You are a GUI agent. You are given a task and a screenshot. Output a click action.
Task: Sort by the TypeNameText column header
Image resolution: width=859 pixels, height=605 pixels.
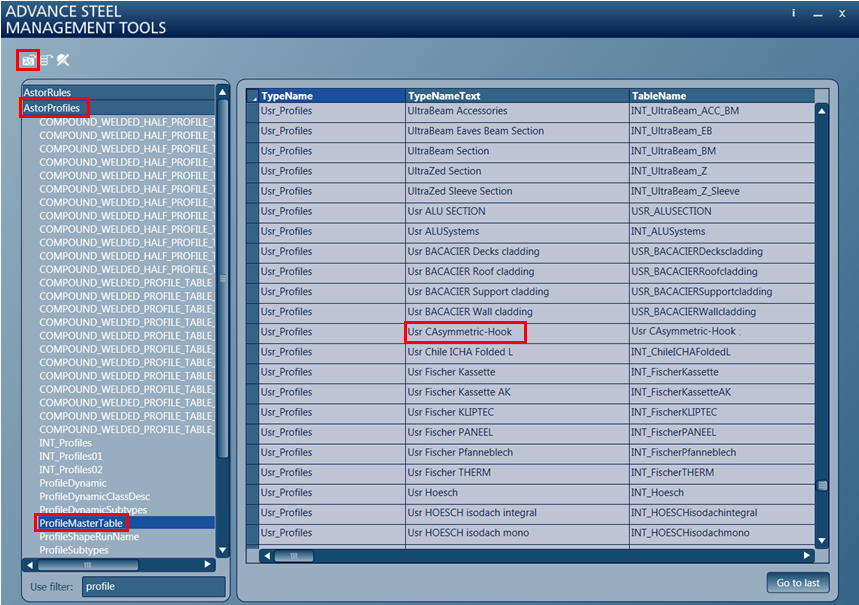[x=517, y=96]
